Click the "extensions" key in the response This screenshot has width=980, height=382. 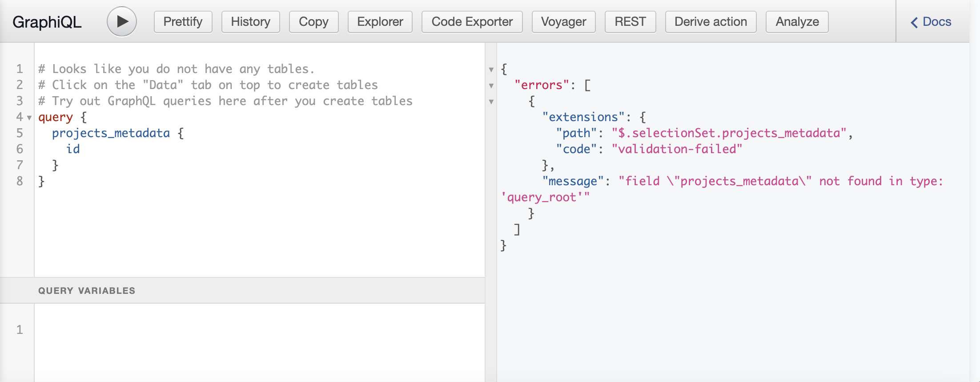pyautogui.click(x=583, y=117)
